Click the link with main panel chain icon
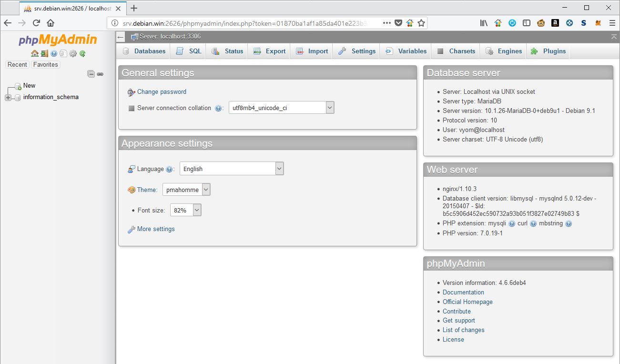The image size is (620, 364). (x=100, y=74)
